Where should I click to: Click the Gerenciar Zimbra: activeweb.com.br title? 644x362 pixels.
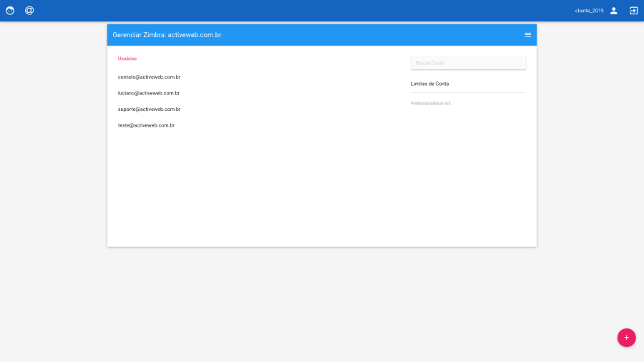point(167,35)
